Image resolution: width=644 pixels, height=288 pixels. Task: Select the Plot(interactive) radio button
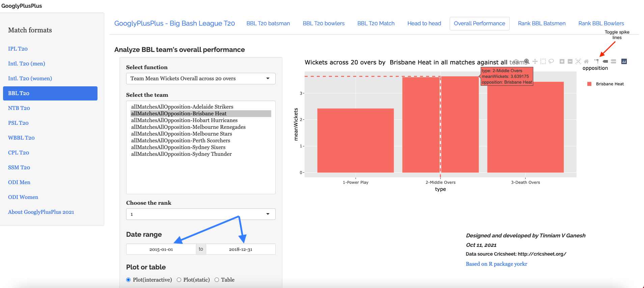[x=129, y=280]
